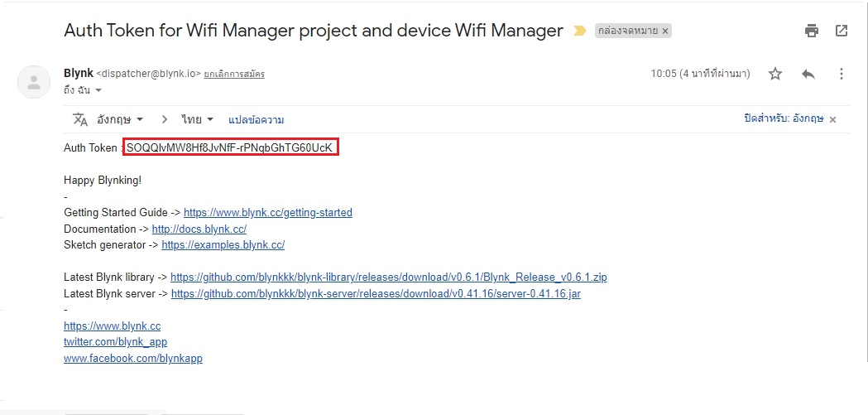Star the Blynk email
868x415 pixels.
775,74
